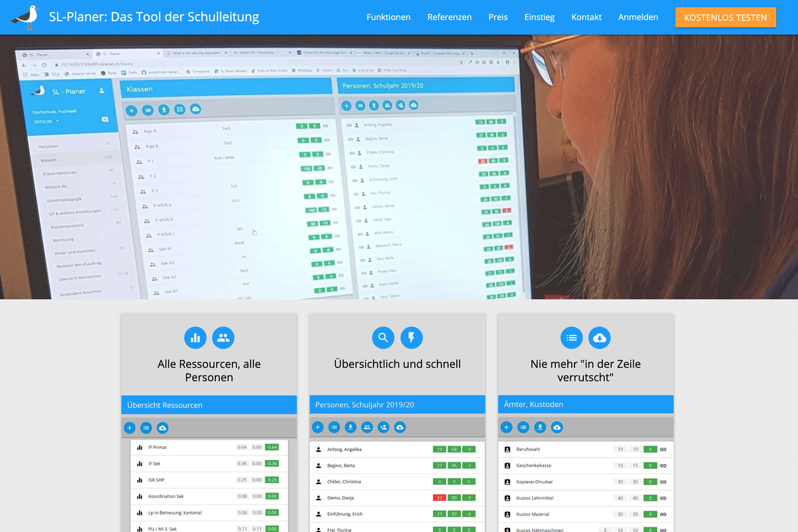Click the large cloud download icon above Nie mehr
Viewport: 798px width, 532px height.
(600, 338)
